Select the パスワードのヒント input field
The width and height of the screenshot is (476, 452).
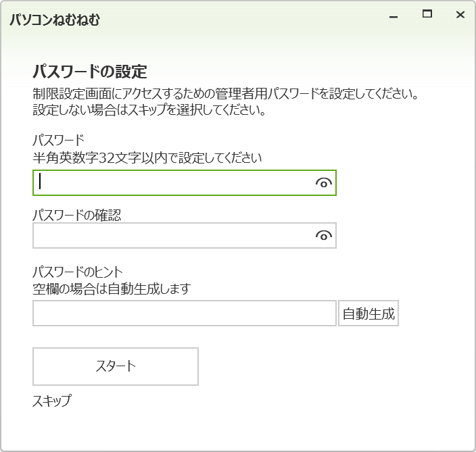[x=184, y=313]
